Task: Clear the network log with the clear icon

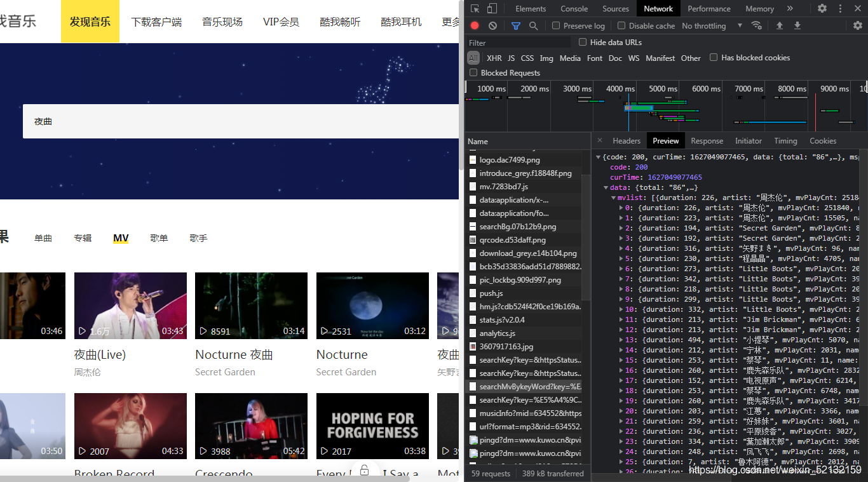Action: (492, 25)
